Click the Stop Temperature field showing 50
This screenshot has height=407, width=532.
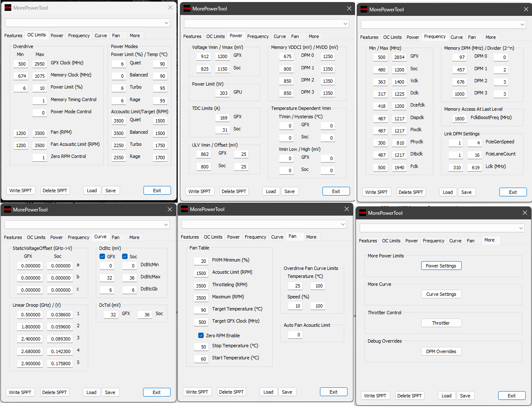tap(201, 347)
